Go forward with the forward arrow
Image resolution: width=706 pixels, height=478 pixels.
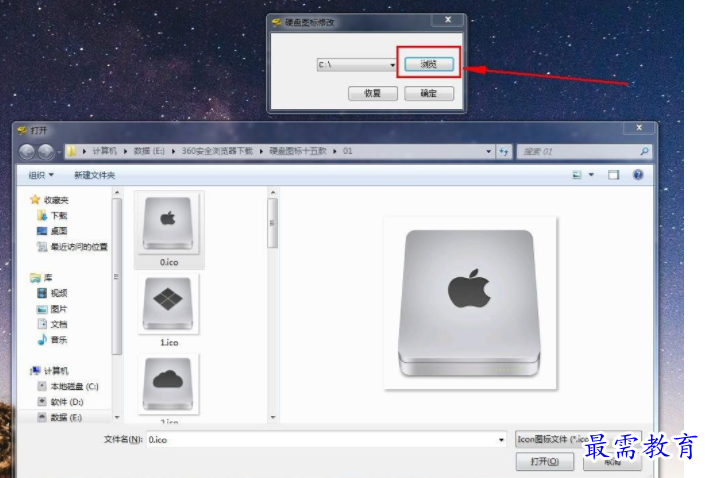pyautogui.click(x=45, y=152)
